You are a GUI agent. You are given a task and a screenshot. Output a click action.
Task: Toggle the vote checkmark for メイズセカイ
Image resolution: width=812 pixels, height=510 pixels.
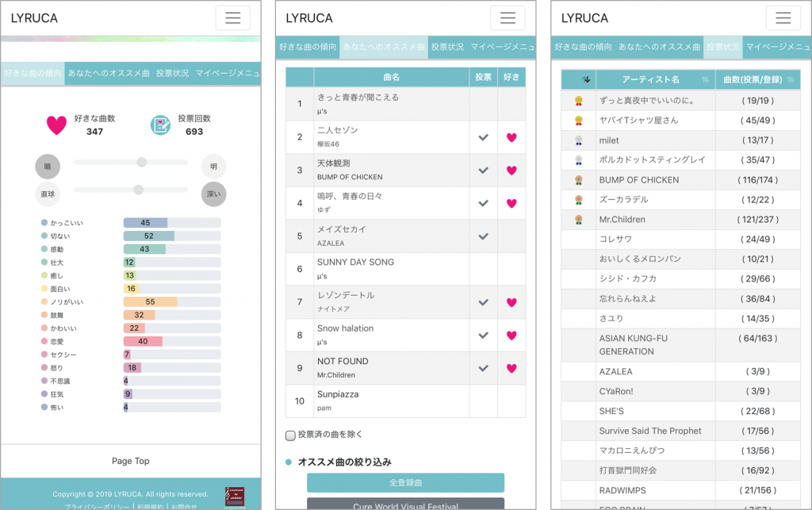[x=485, y=236]
